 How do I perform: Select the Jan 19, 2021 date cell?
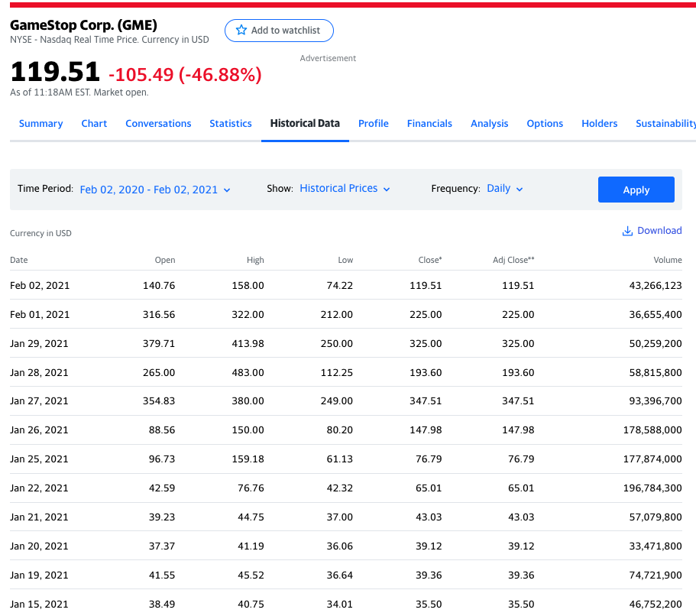tap(39, 575)
